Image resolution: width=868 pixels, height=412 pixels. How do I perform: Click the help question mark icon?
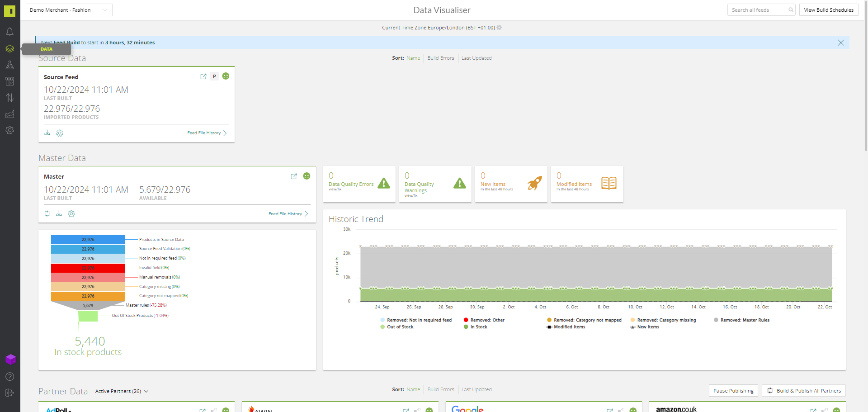[9, 377]
